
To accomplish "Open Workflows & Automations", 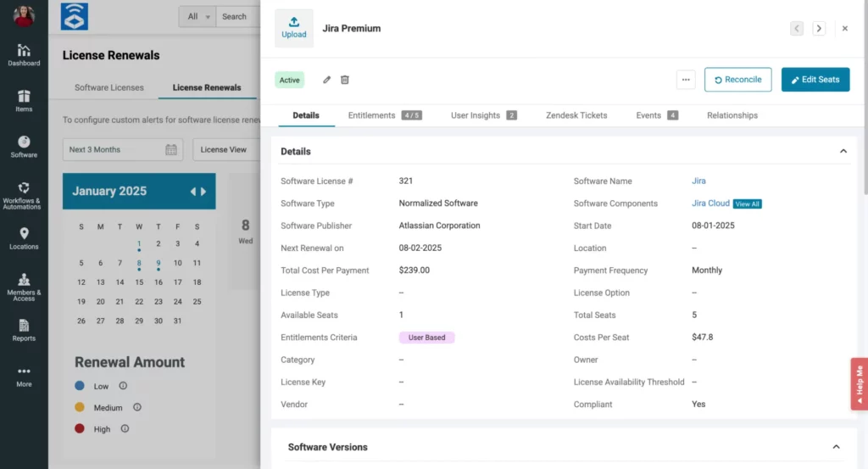I will (x=22, y=195).
